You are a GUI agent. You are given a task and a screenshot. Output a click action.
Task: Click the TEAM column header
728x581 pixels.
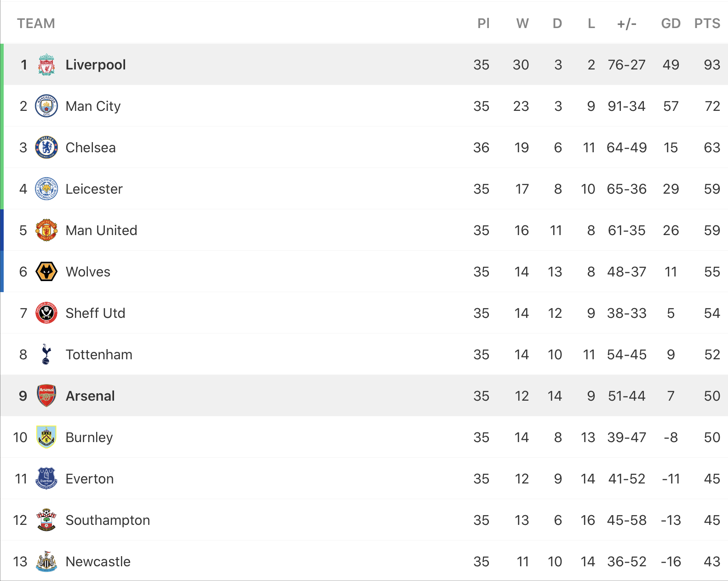click(36, 23)
